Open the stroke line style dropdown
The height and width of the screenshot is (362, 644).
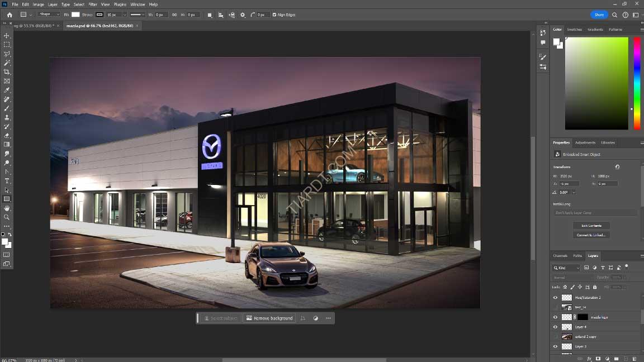[137, 15]
